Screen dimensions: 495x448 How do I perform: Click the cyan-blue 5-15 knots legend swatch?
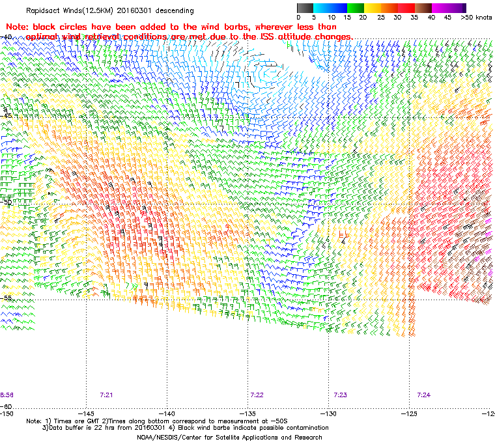(330, 8)
